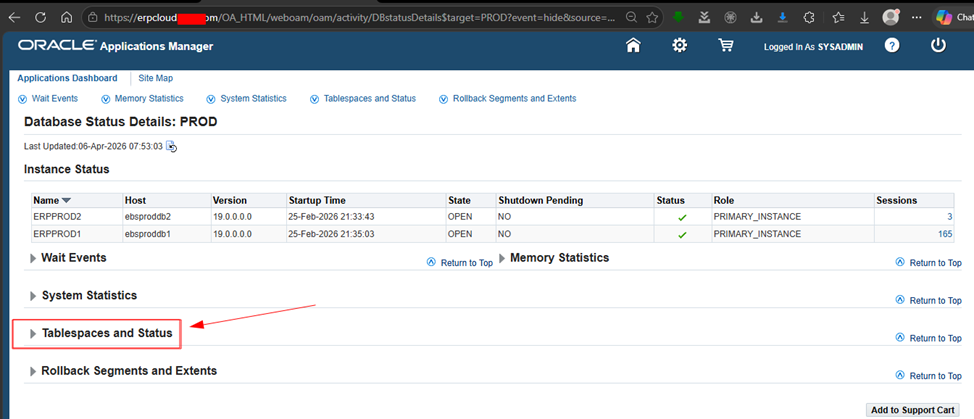Click the browser address bar URL field
Viewport: 974px width, 419px height.
click(x=350, y=18)
